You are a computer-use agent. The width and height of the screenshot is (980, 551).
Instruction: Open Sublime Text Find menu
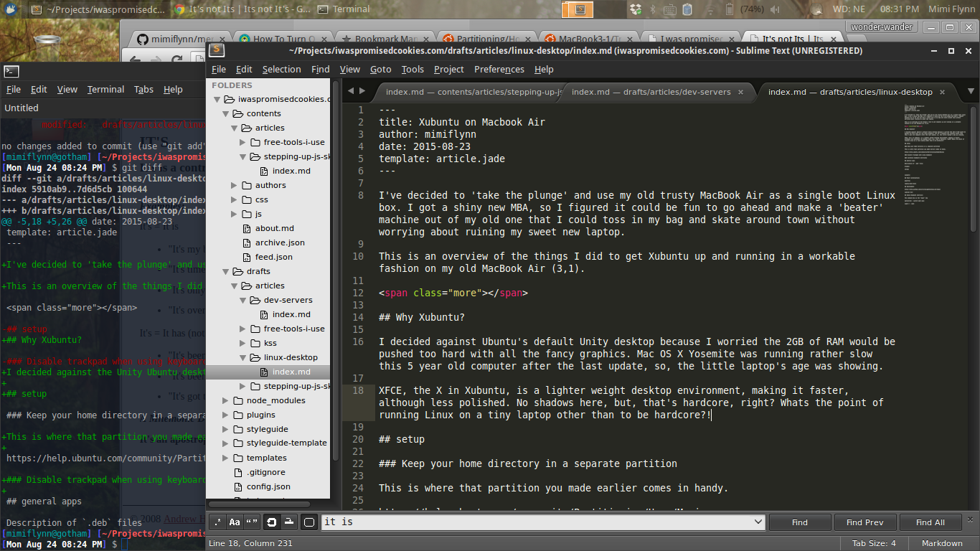click(321, 70)
